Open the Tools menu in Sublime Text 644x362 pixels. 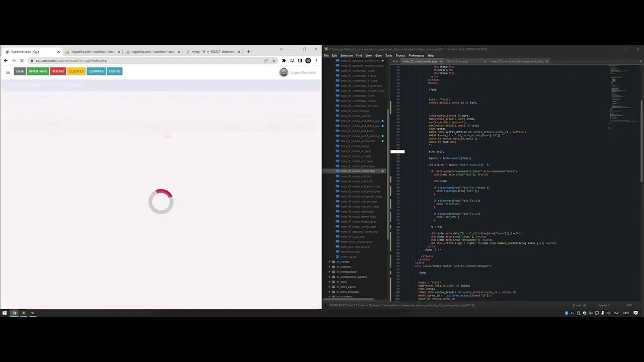[389, 55]
